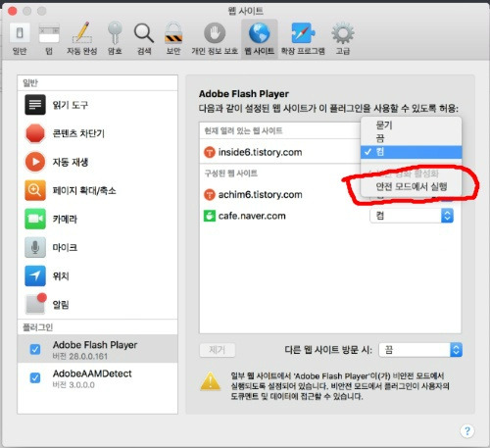Open the 일반 preferences pane
Image resolution: width=490 pixels, height=448 pixels.
[x=20, y=39]
